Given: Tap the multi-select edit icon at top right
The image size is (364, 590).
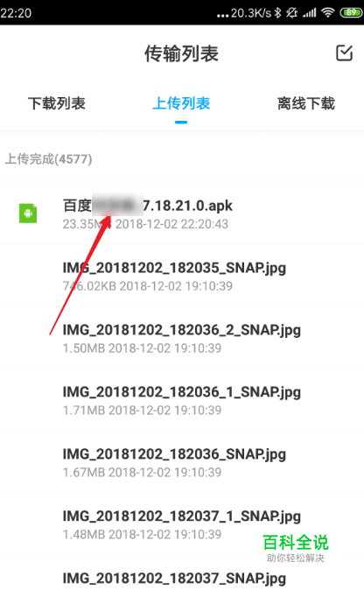Looking at the screenshot, I should point(344,53).
